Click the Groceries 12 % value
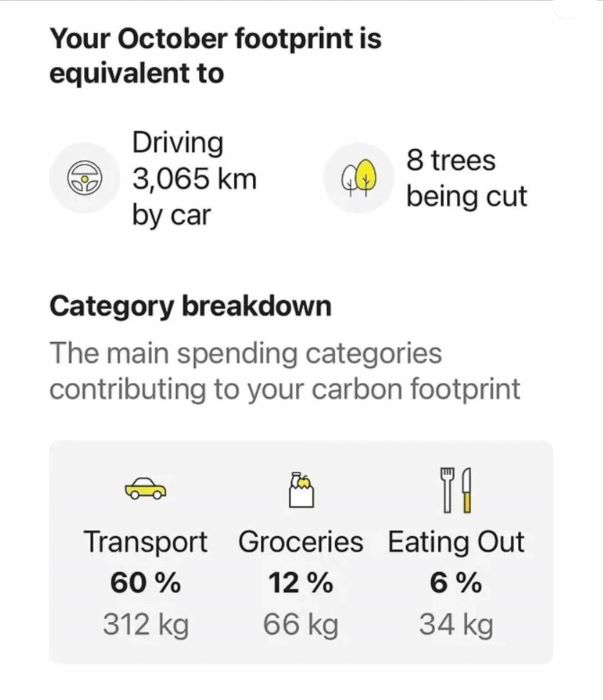 pos(301,582)
